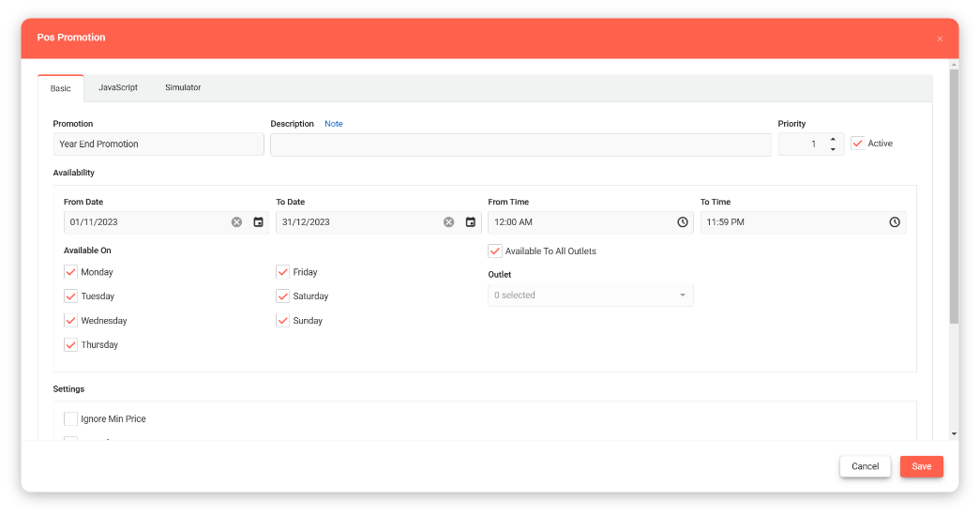Clear the To Date value
Viewport: 980px width, 516px height.
(x=448, y=222)
